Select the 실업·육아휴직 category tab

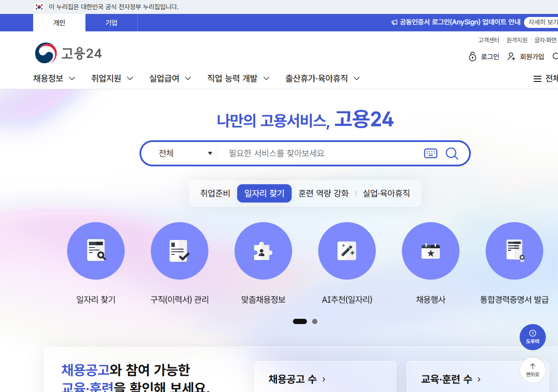click(x=386, y=193)
